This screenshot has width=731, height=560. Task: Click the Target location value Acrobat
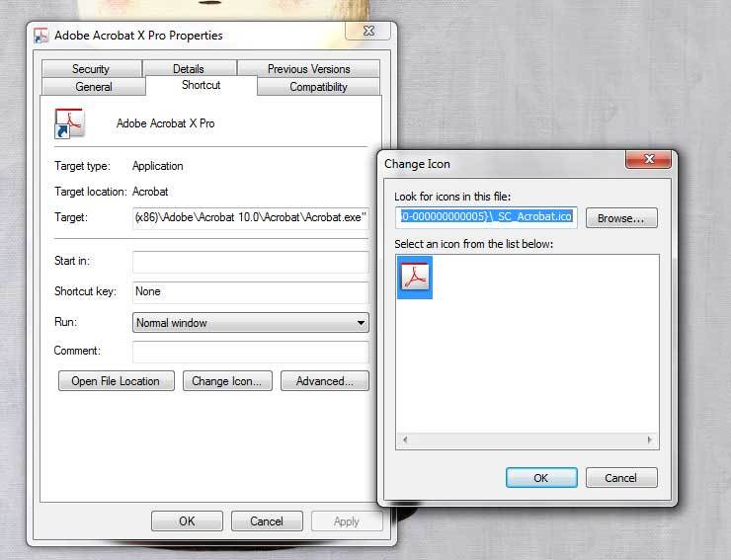pos(150,192)
